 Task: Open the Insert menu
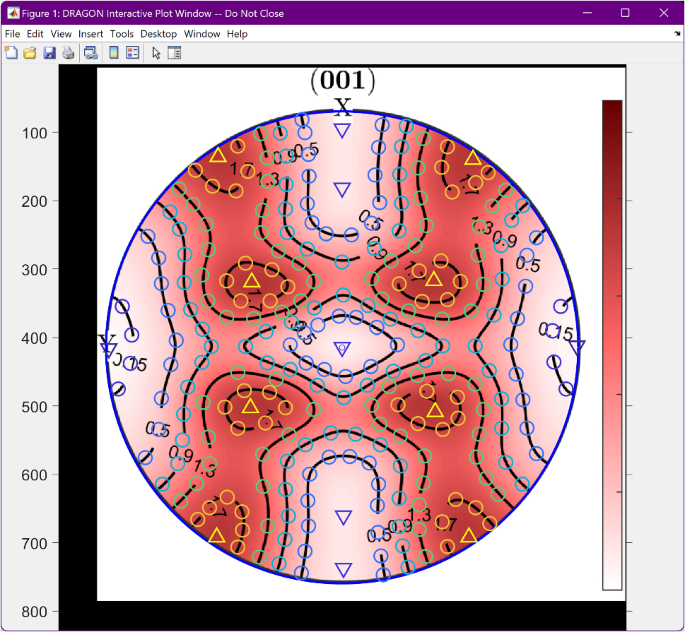(90, 34)
